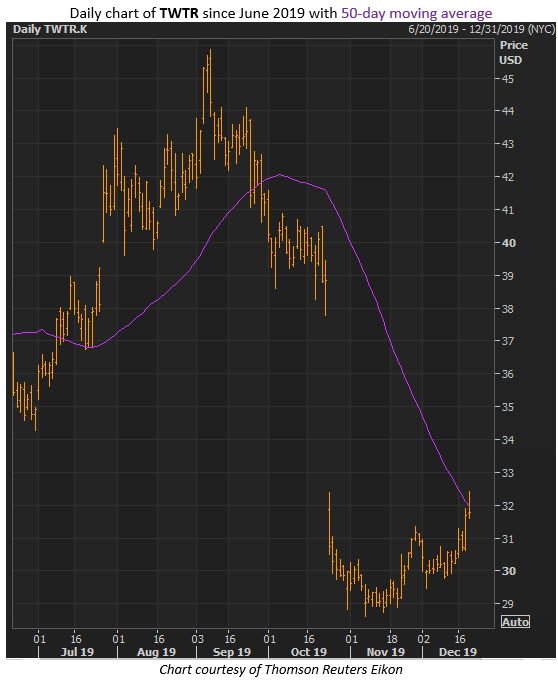The image size is (558, 686).
Task: Click price axis value 39
Action: click(x=508, y=276)
